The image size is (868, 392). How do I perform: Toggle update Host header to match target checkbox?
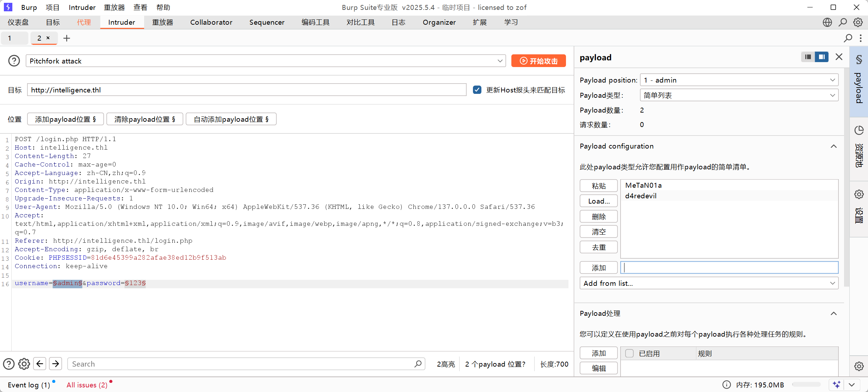(477, 90)
